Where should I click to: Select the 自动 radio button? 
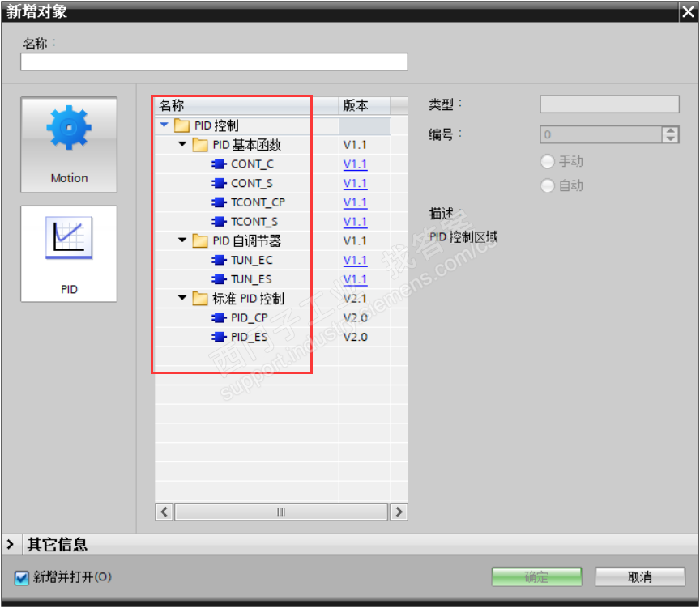(x=548, y=185)
